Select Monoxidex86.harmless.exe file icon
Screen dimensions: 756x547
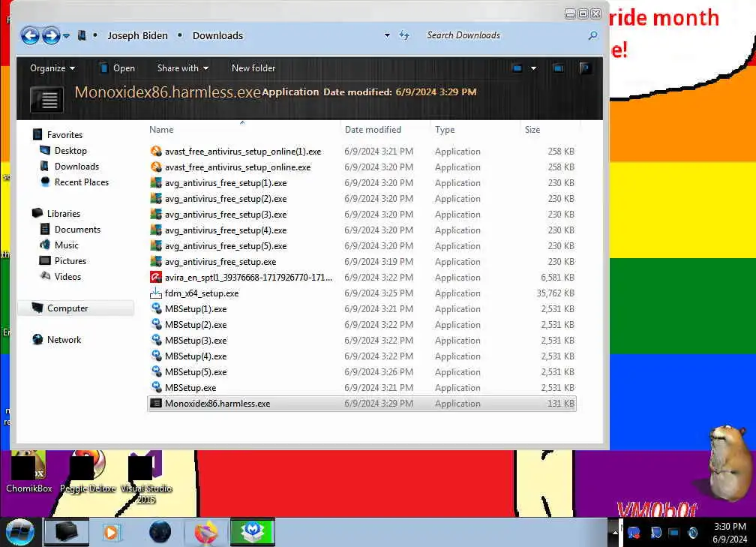(x=156, y=404)
